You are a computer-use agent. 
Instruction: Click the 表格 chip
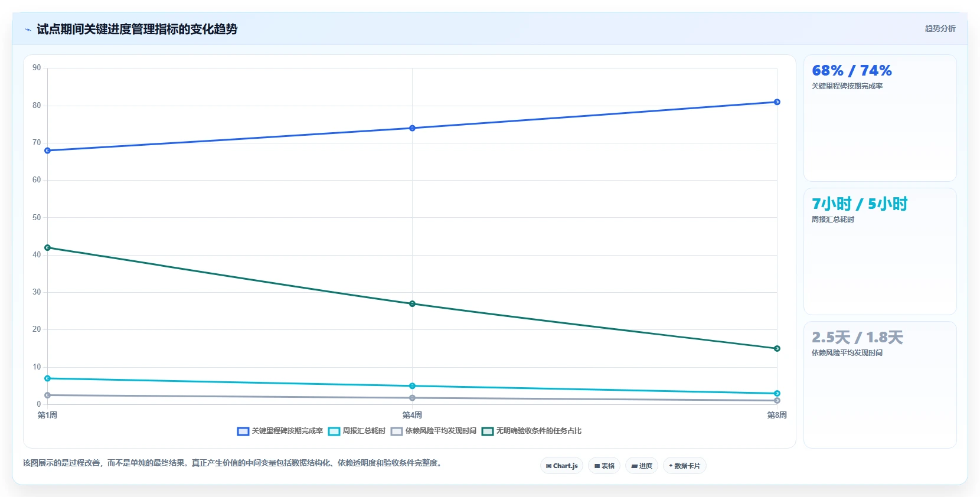[604, 466]
